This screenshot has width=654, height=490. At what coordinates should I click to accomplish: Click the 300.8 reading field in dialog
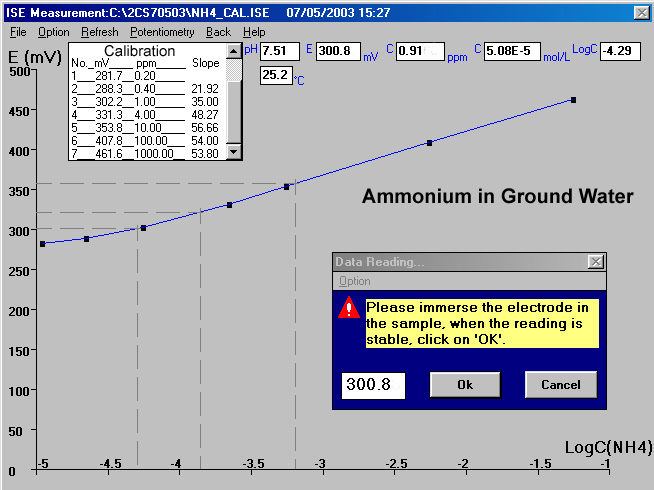(373, 386)
